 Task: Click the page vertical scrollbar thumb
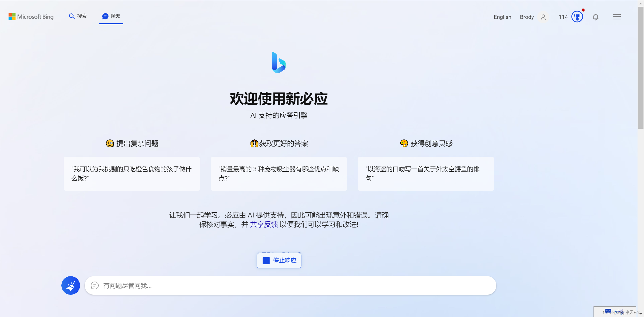coord(641,67)
